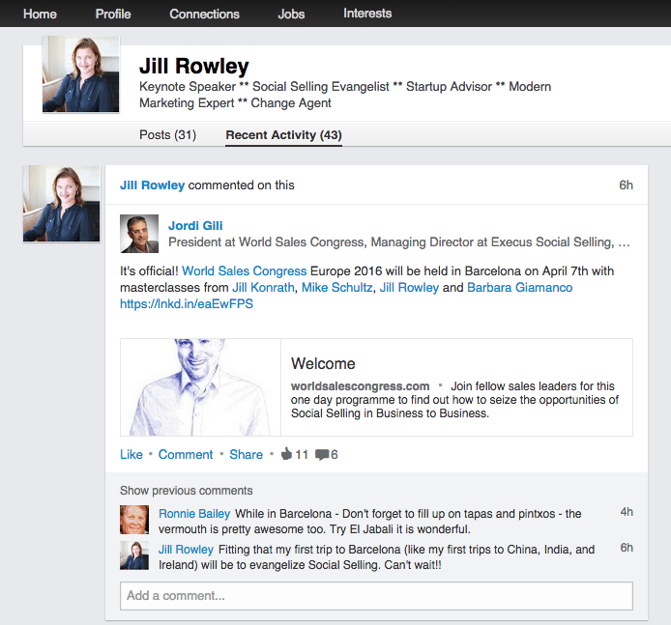671x625 pixels.
Task: Click the comment bubble count icon
Action: (x=322, y=454)
